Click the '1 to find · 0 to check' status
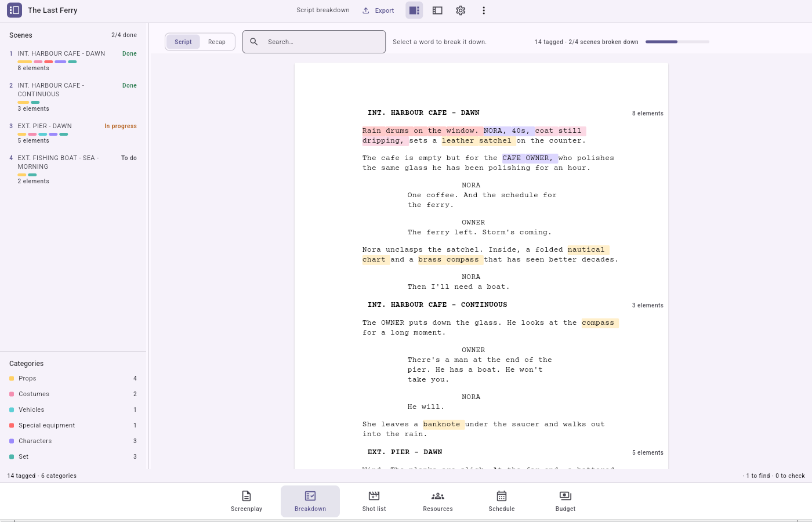The width and height of the screenshot is (812, 522). 774,476
